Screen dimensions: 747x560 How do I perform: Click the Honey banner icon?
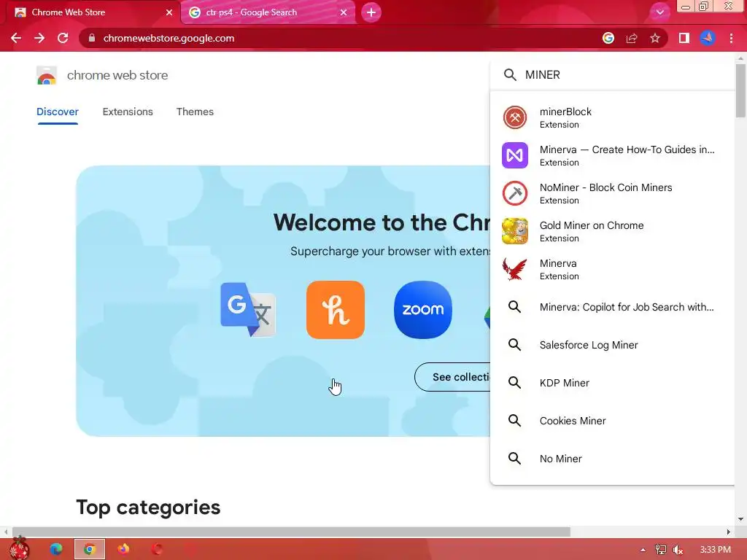pos(336,309)
